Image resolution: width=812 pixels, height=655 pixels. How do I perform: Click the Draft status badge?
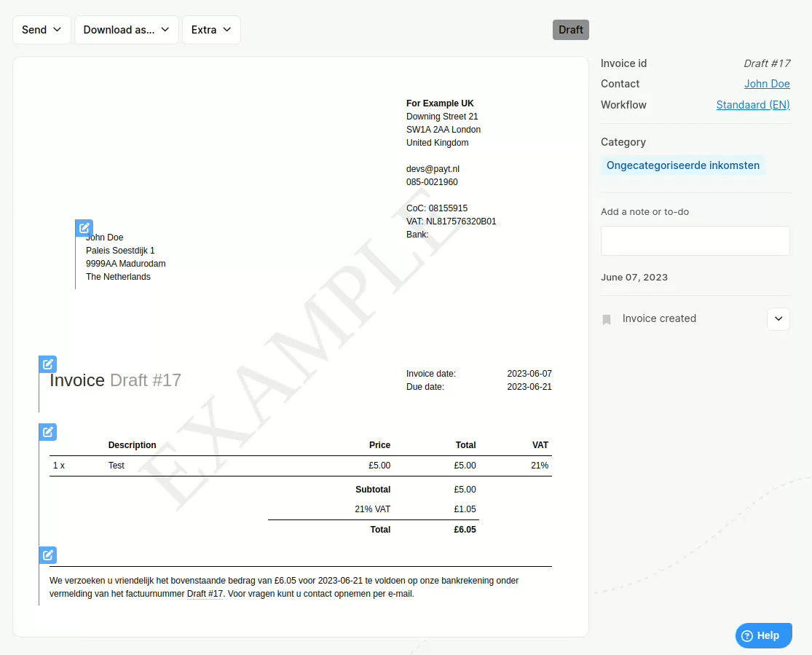(x=570, y=30)
